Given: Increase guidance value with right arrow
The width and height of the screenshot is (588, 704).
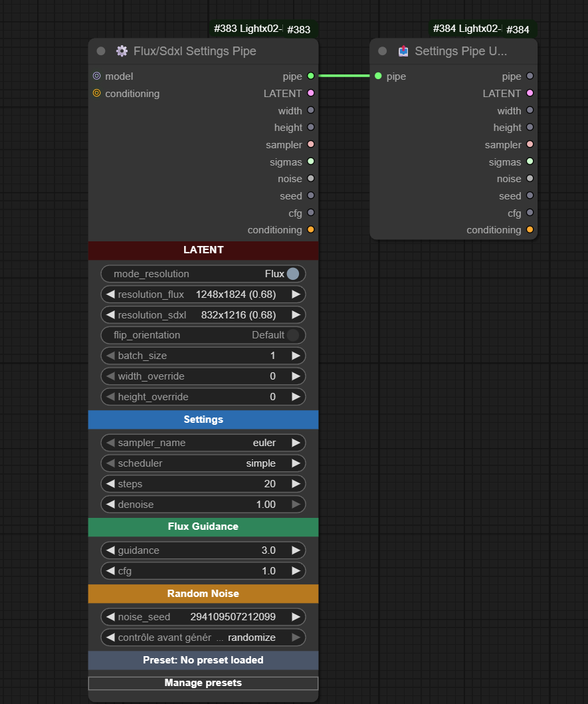Looking at the screenshot, I should 296,550.
